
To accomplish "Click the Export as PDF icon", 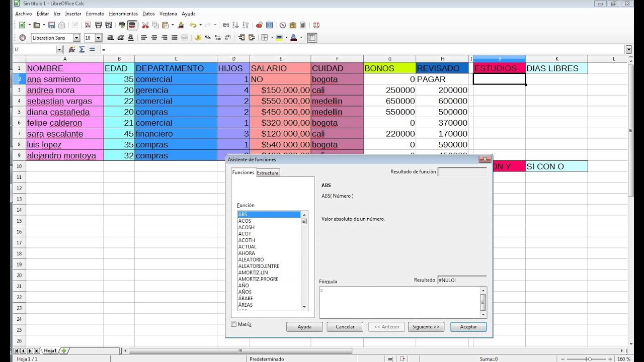I will (x=88, y=25).
